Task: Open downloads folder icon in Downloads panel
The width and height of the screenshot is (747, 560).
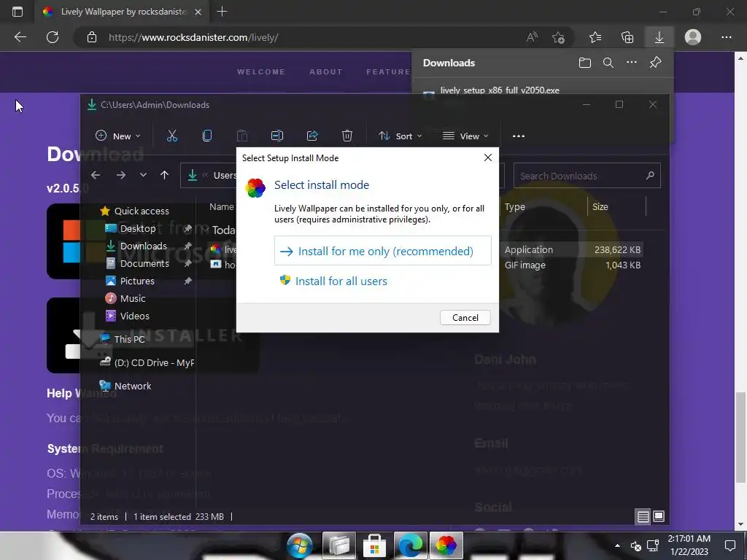Action: pyautogui.click(x=585, y=63)
